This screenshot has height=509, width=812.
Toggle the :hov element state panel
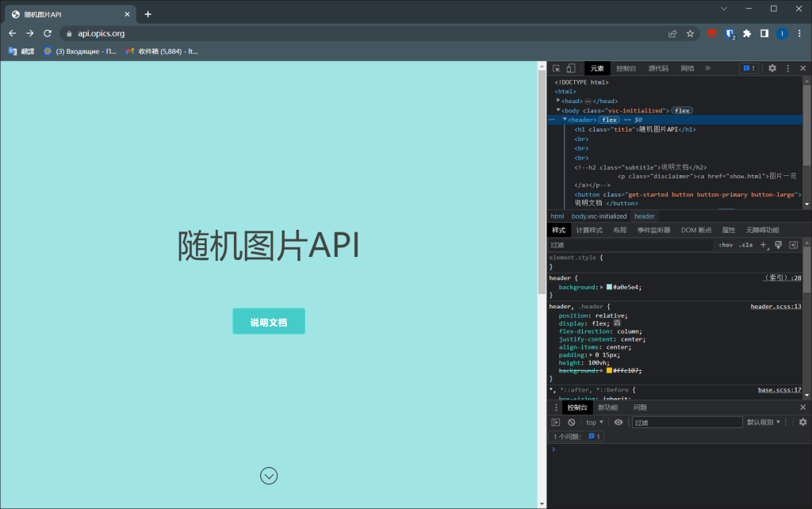click(x=726, y=245)
